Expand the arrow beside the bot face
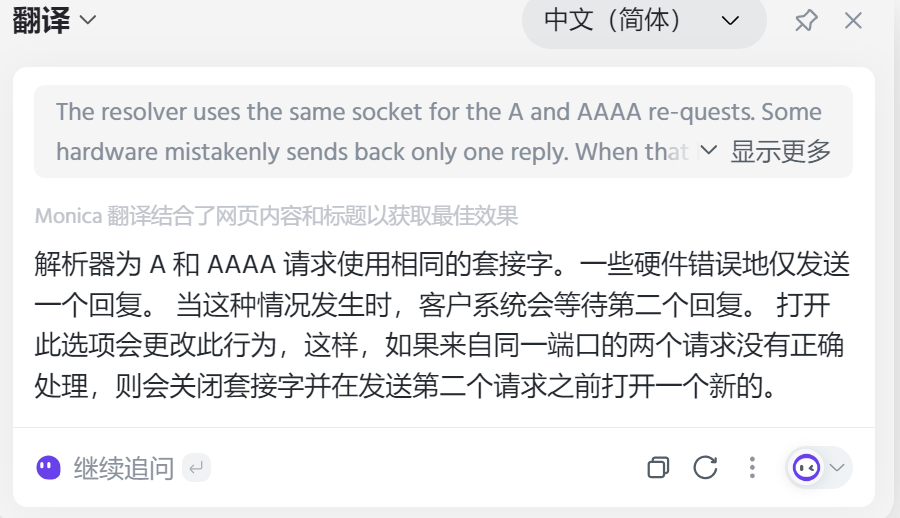900x518 pixels. coord(838,467)
